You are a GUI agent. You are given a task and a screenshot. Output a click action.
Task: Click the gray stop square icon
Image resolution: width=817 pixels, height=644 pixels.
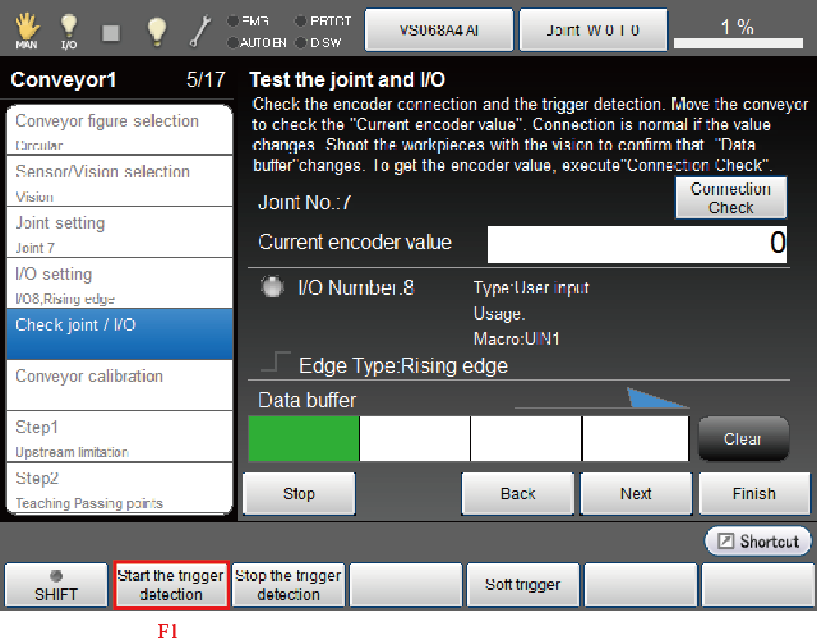(111, 32)
